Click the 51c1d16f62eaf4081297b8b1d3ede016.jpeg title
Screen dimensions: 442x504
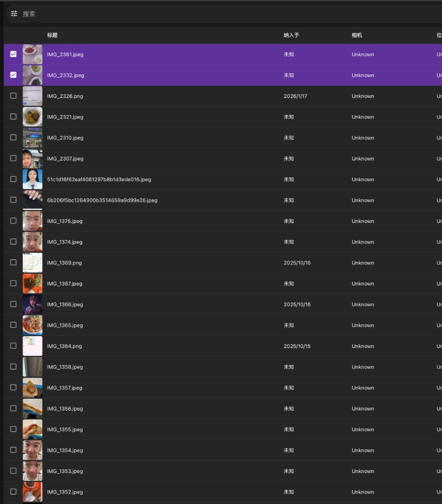[x=99, y=180]
